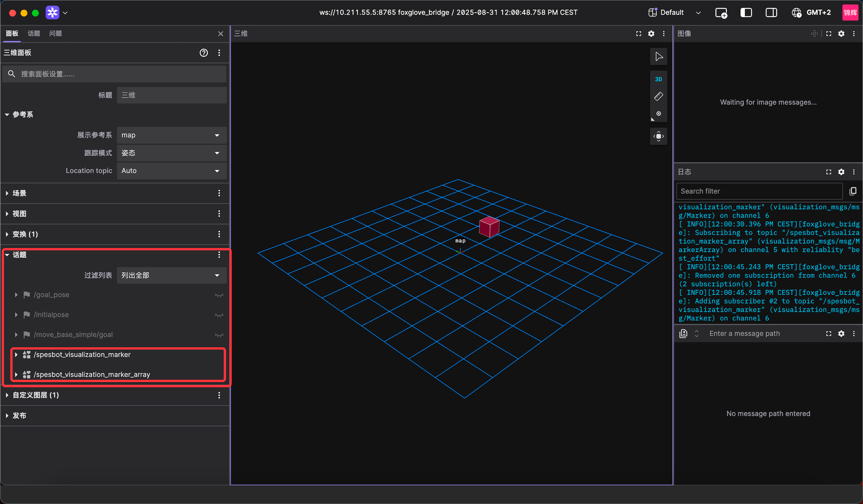Expand the /spesbot_visualization_marker topic
863x504 pixels.
[x=16, y=355]
